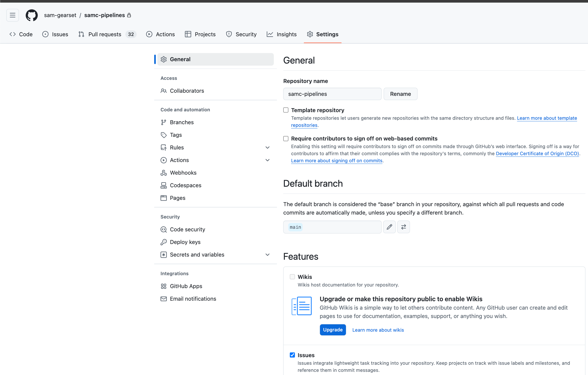
Task: Open GitHub Apps integrations page
Action: pos(186,286)
